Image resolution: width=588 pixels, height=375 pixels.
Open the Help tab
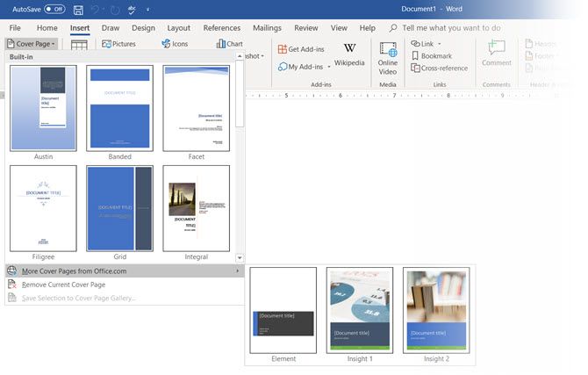367,28
